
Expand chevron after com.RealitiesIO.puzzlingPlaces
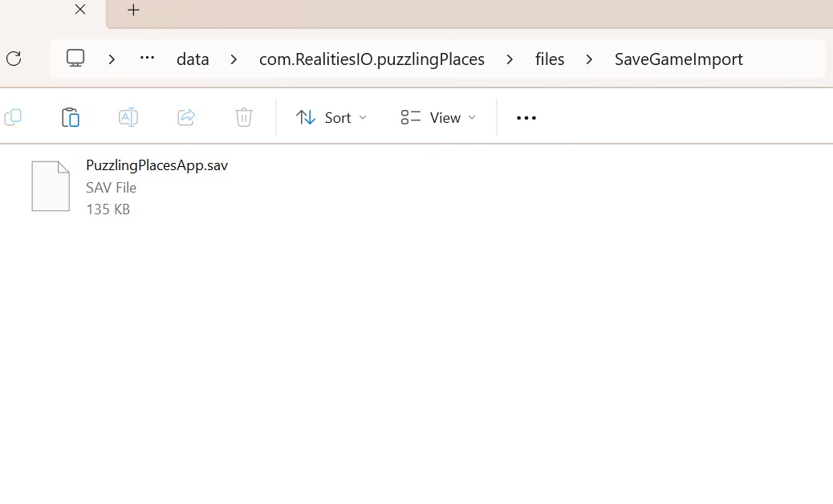tap(510, 59)
